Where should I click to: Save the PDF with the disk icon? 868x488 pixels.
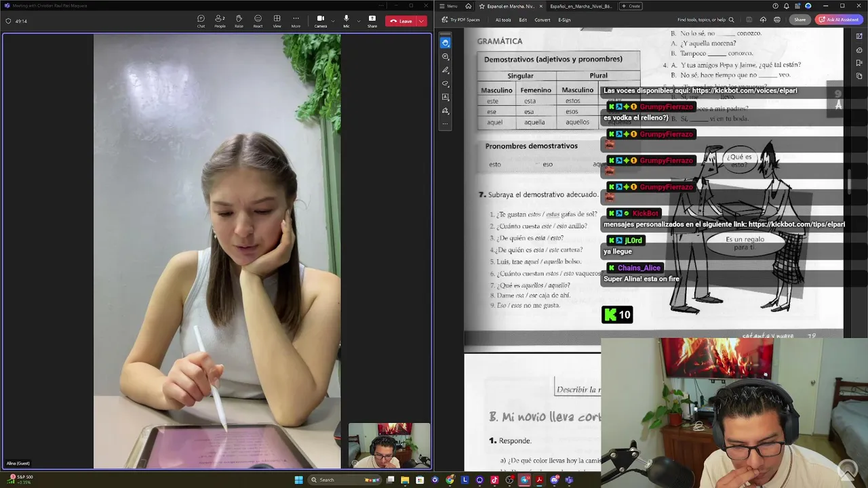click(x=749, y=20)
